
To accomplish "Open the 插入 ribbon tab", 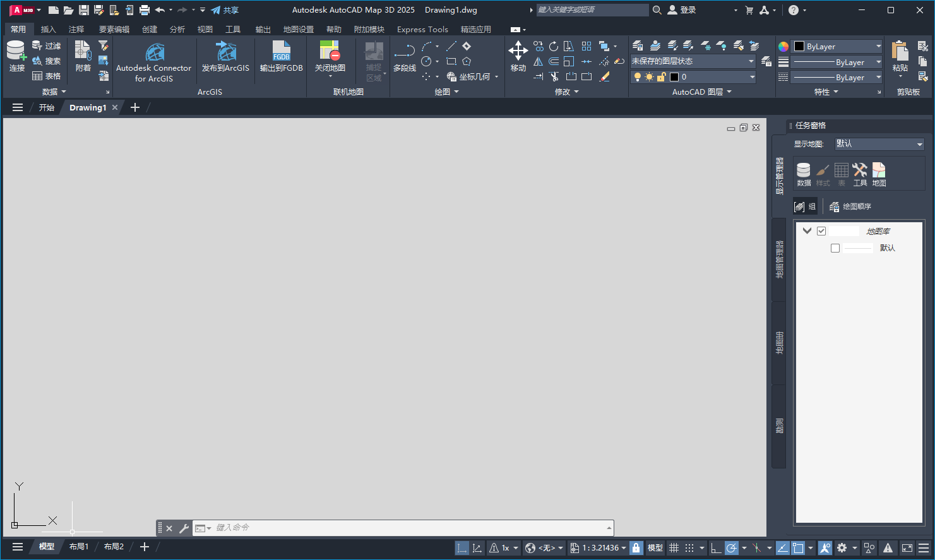I will (48, 29).
